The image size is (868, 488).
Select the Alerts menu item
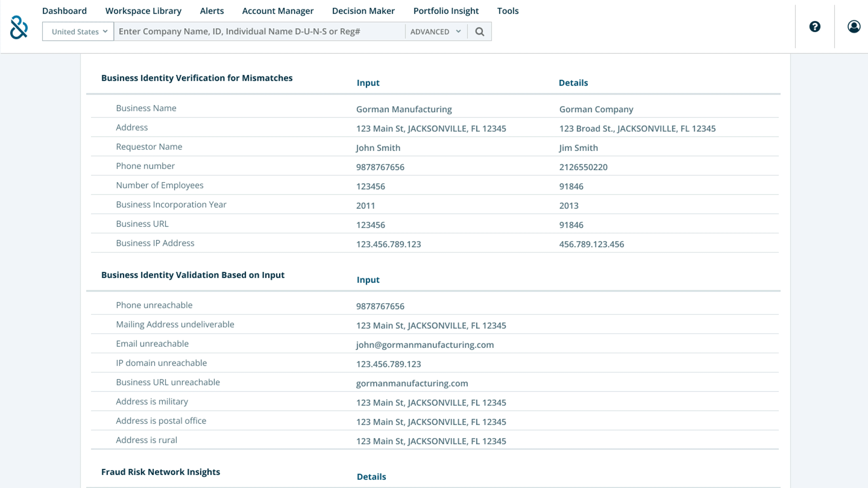point(212,11)
